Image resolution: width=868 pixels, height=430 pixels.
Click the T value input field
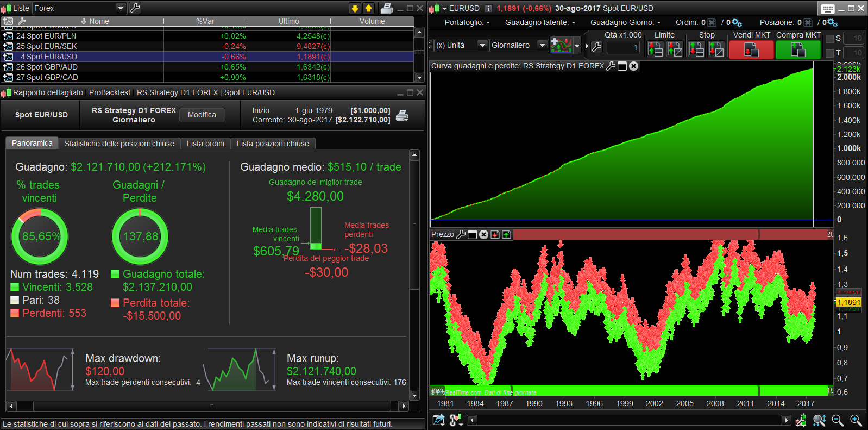(x=853, y=53)
